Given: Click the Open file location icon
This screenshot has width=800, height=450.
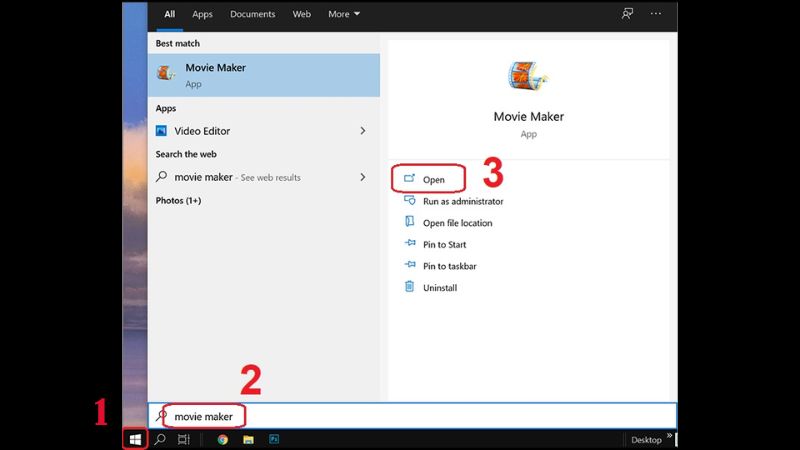Looking at the screenshot, I should pyautogui.click(x=409, y=221).
